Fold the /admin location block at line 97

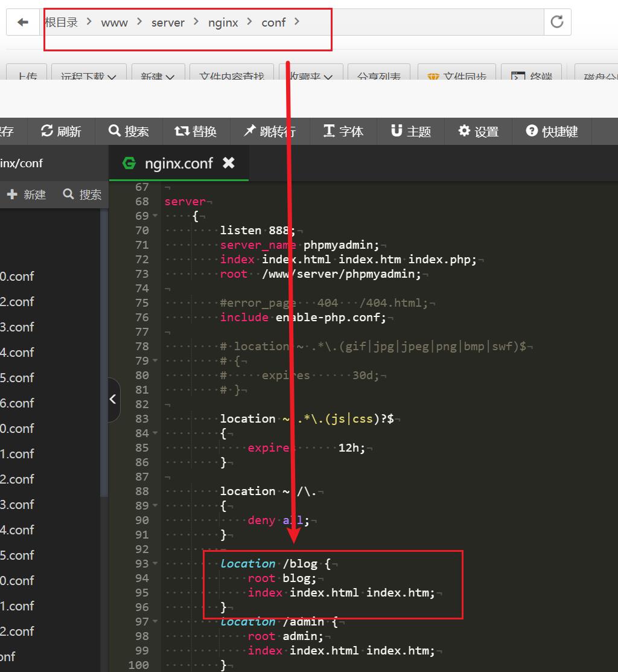tap(155, 621)
